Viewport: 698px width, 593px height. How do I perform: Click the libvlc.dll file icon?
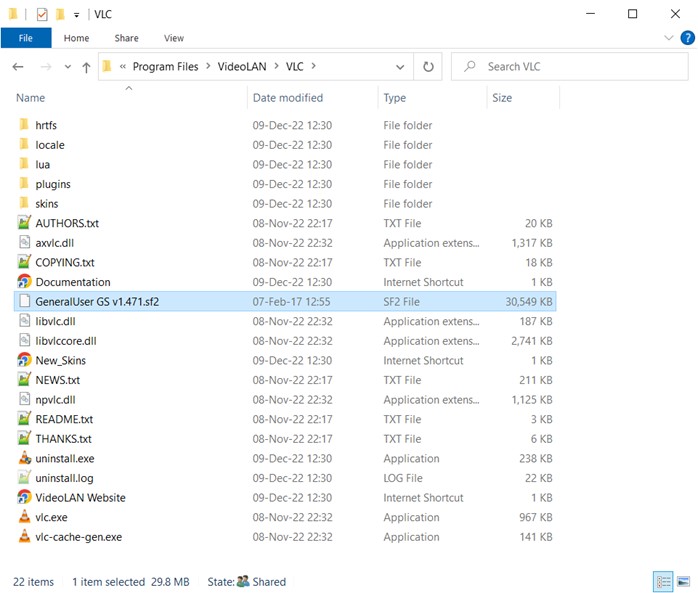(24, 321)
